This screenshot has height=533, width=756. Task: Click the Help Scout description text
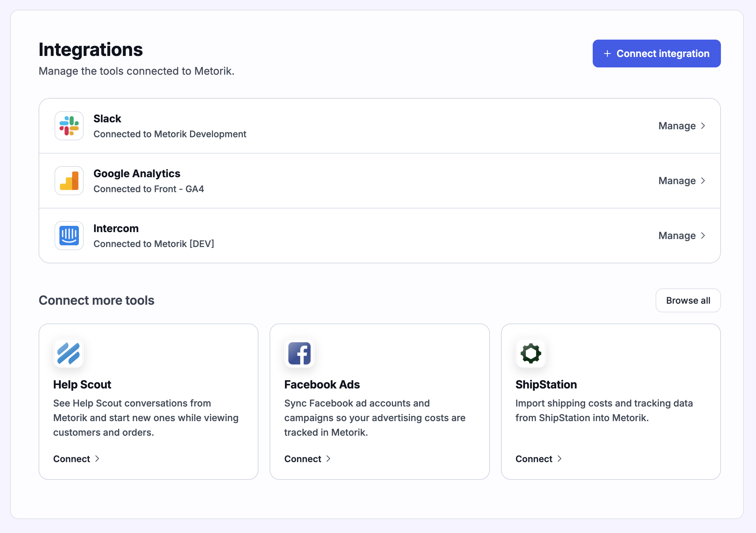146,418
